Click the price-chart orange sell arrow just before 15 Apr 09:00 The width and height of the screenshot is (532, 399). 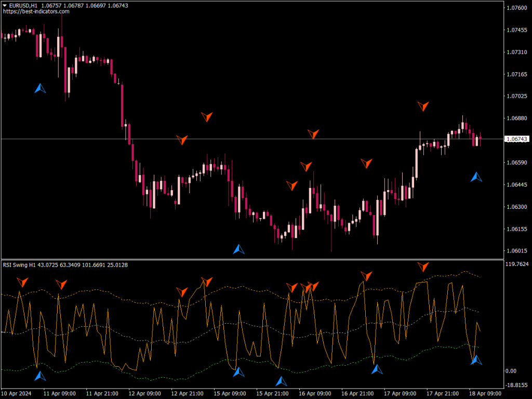click(x=207, y=117)
